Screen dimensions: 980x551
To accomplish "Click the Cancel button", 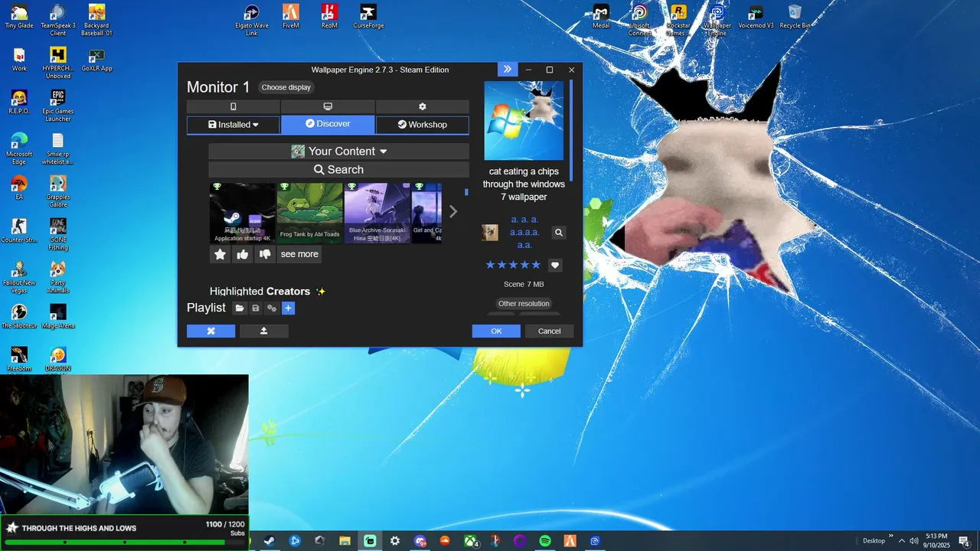I will (x=549, y=331).
